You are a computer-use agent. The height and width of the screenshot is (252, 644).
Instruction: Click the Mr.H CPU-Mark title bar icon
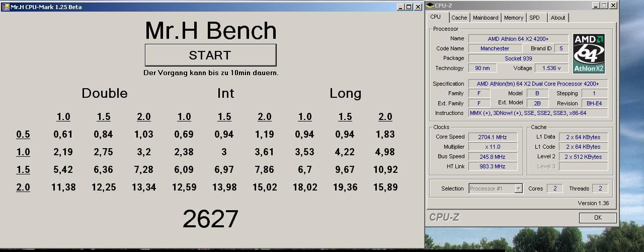(6, 7)
